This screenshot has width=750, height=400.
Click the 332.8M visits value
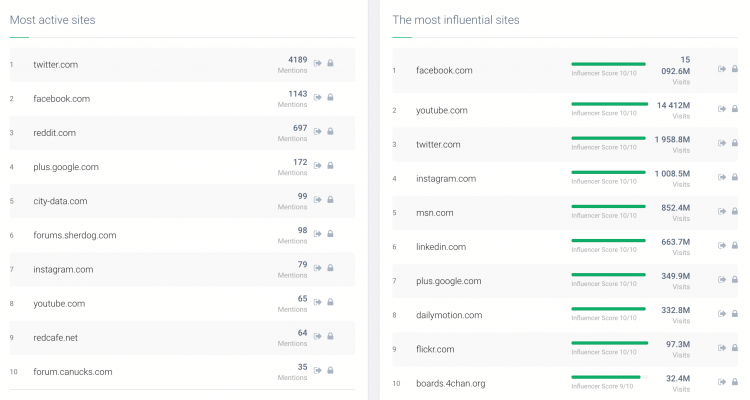(675, 310)
